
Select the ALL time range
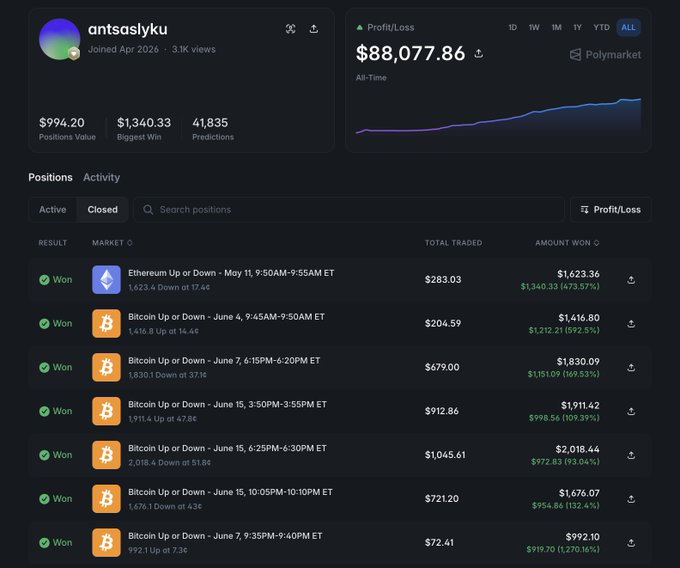[628, 27]
